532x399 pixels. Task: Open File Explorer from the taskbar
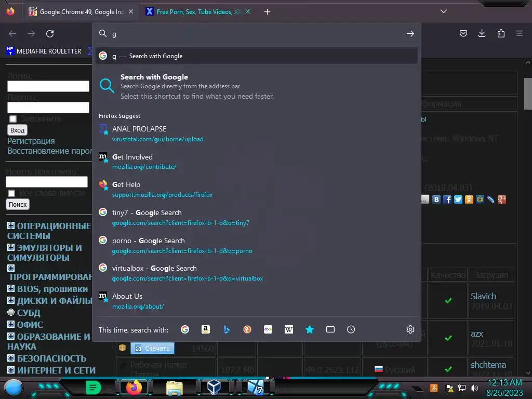[175, 388]
